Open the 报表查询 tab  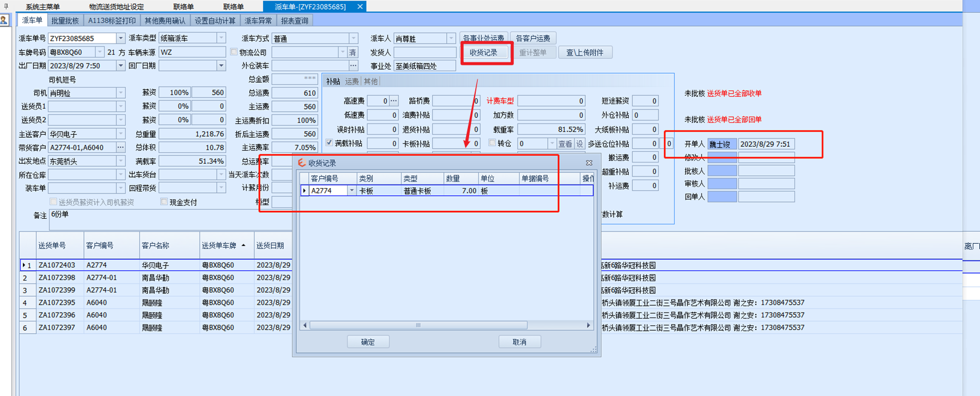pyautogui.click(x=294, y=21)
